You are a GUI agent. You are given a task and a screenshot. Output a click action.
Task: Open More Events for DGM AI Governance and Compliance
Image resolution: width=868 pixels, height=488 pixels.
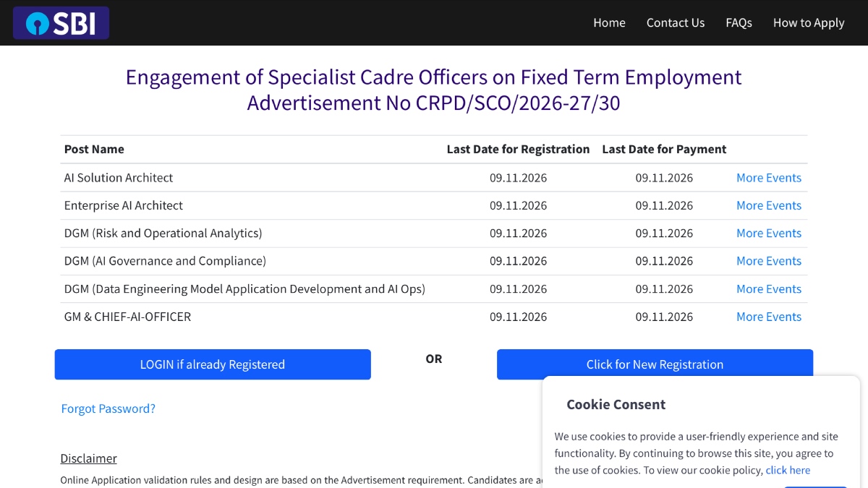769,261
